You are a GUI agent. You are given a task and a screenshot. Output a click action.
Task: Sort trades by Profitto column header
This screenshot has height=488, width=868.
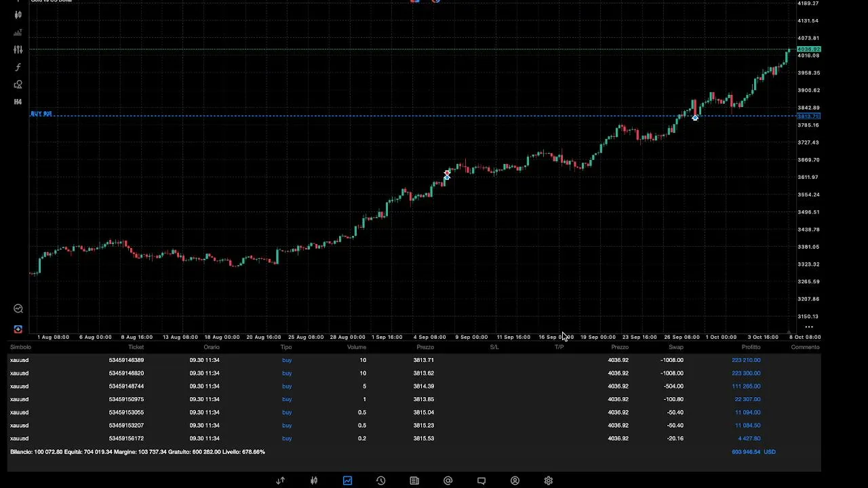[751, 347]
